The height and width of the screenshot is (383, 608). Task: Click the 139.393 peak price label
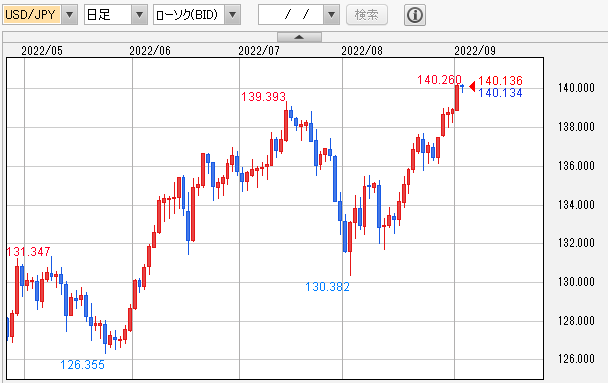click(x=263, y=97)
